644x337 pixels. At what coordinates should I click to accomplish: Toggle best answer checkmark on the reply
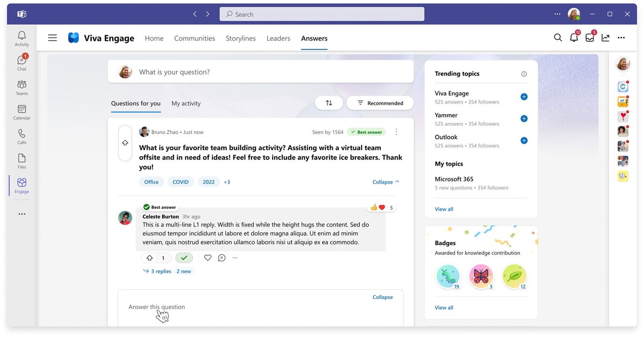point(184,258)
